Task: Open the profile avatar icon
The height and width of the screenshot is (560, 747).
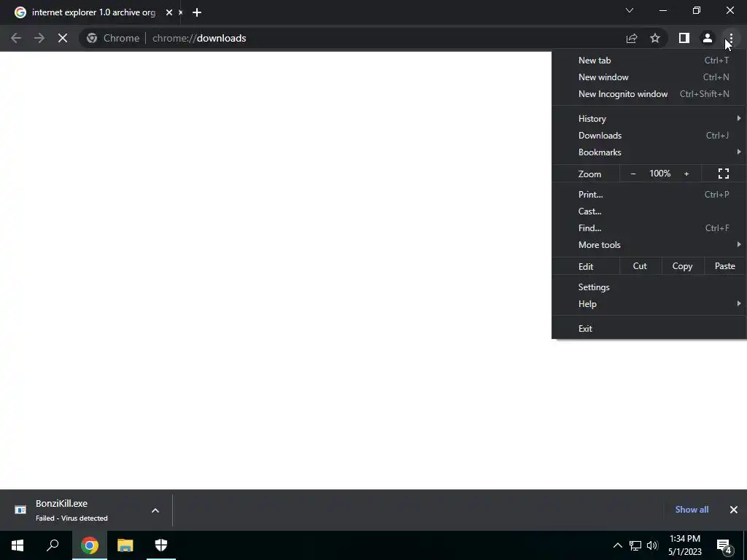Action: 708,38
